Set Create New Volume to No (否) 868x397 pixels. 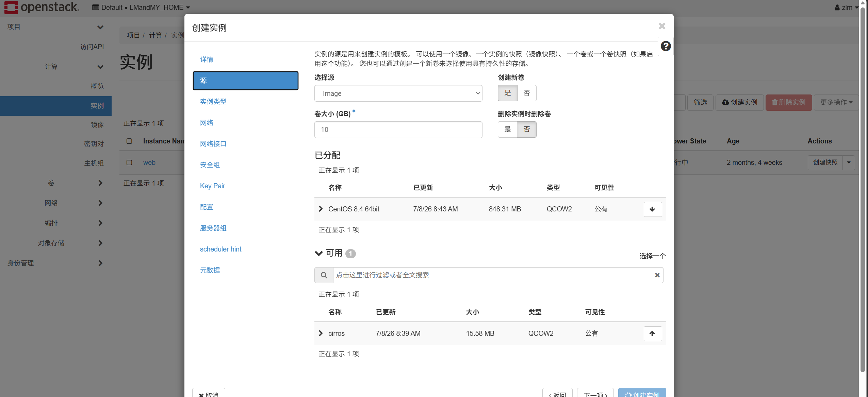527,93
